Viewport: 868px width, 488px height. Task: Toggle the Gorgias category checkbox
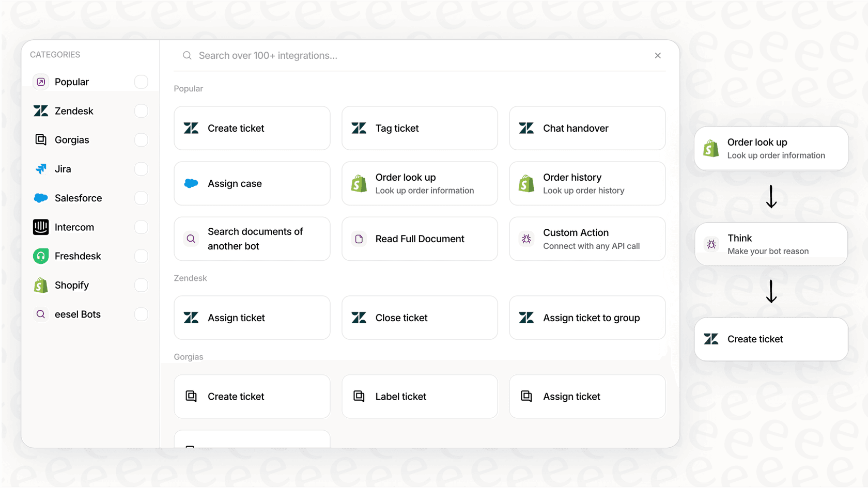(x=141, y=140)
